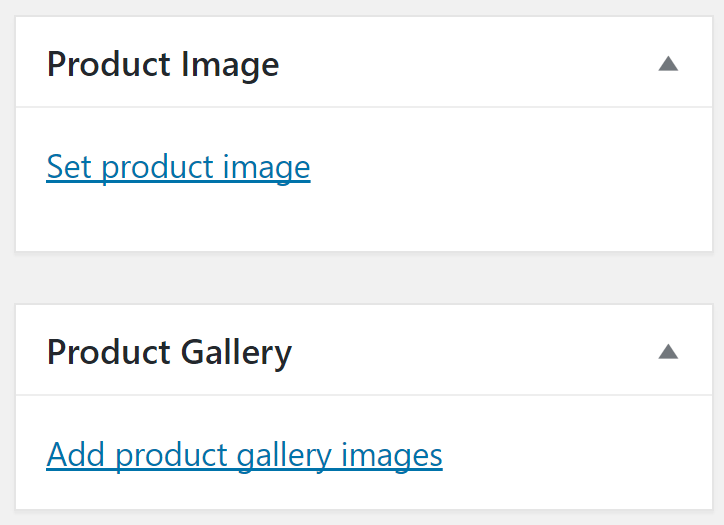Hide Product Gallery section with up arrow
Screen dimensions: 724x525
[x=668, y=352]
